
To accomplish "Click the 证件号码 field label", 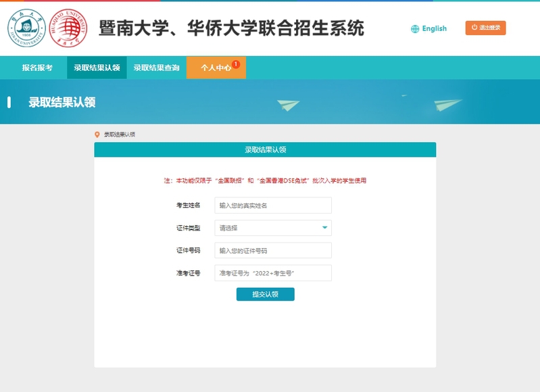I will pyautogui.click(x=188, y=251).
